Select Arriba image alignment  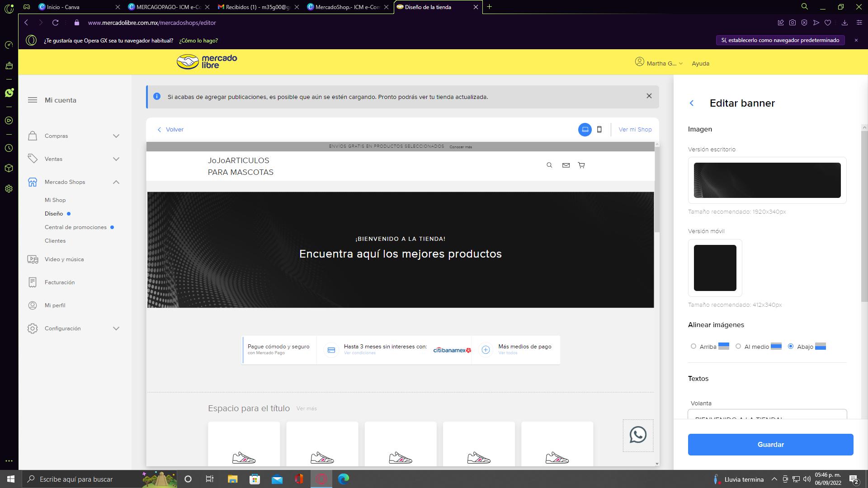pyautogui.click(x=693, y=347)
